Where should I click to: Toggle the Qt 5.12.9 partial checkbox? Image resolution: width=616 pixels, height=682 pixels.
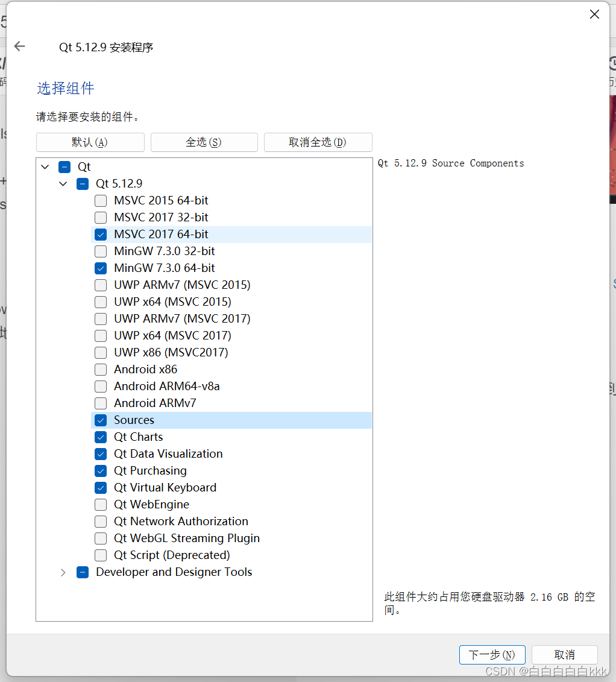click(x=83, y=183)
